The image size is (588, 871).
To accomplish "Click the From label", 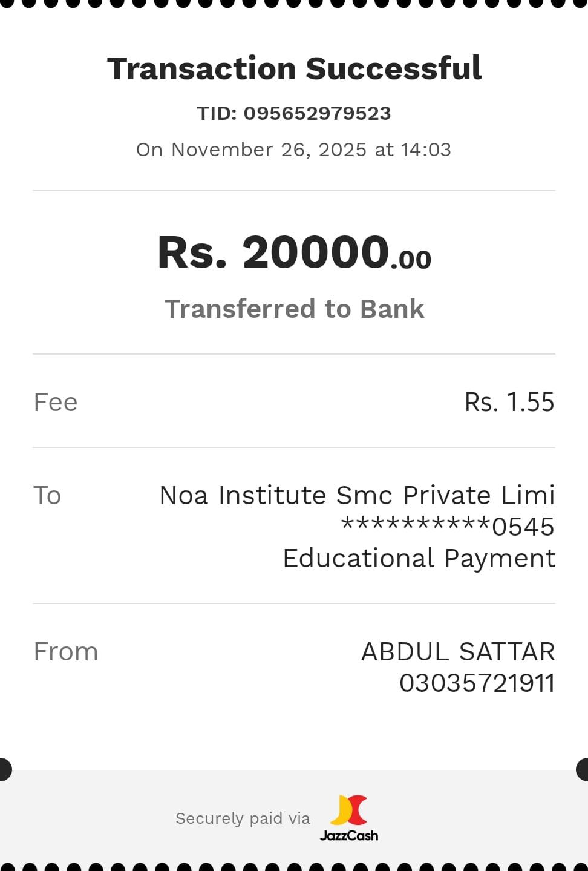I will [x=65, y=652].
